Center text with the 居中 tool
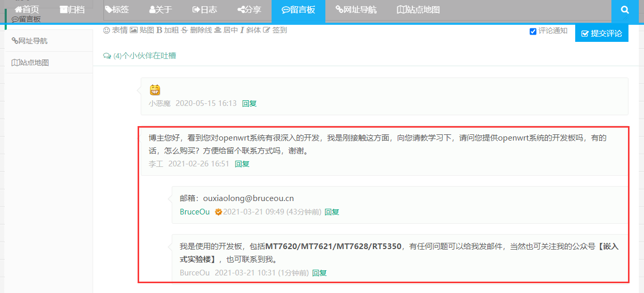Viewport: 644px width, 293px height. [x=226, y=30]
